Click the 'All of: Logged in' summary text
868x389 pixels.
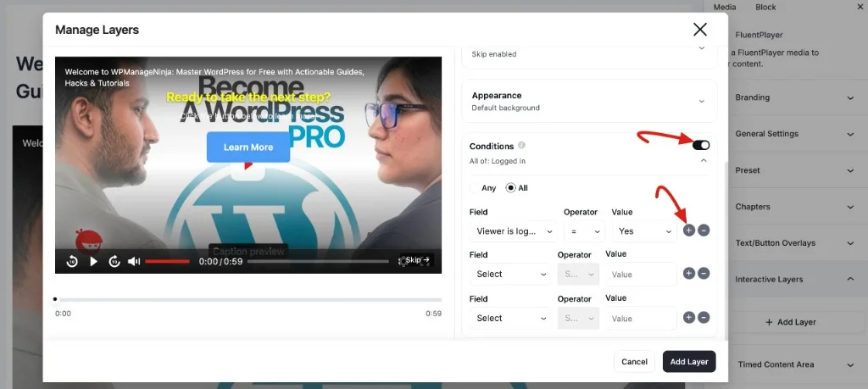click(x=497, y=161)
